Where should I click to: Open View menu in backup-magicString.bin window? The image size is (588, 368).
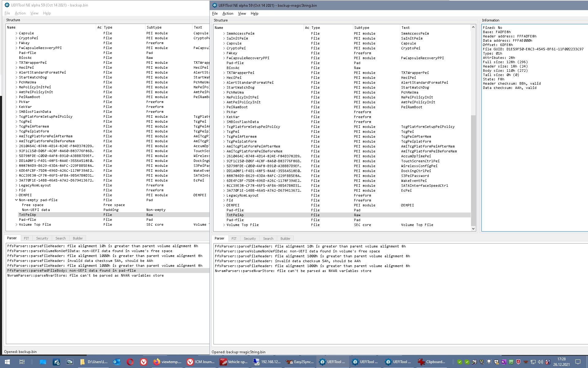(x=242, y=13)
